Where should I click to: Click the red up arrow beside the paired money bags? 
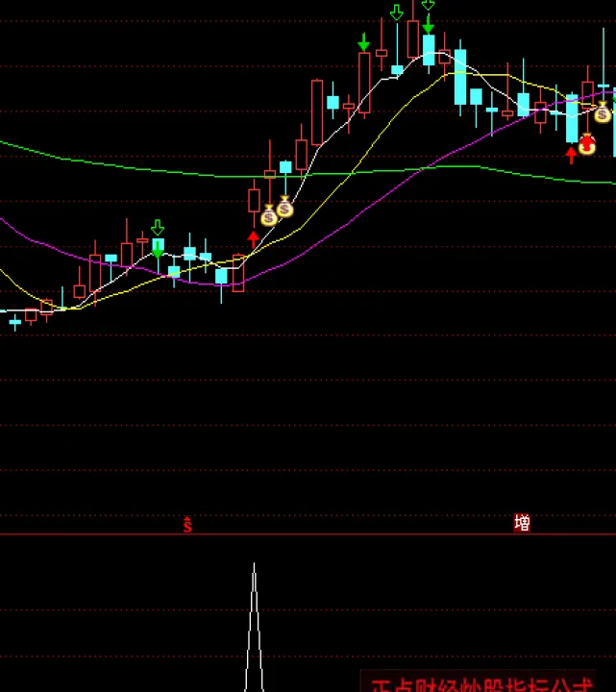254,239
